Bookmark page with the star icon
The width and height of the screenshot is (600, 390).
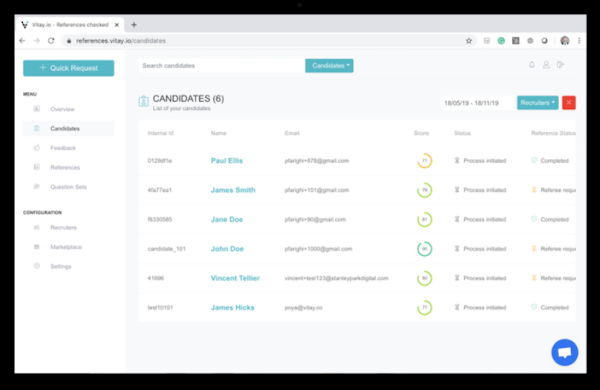click(x=468, y=41)
